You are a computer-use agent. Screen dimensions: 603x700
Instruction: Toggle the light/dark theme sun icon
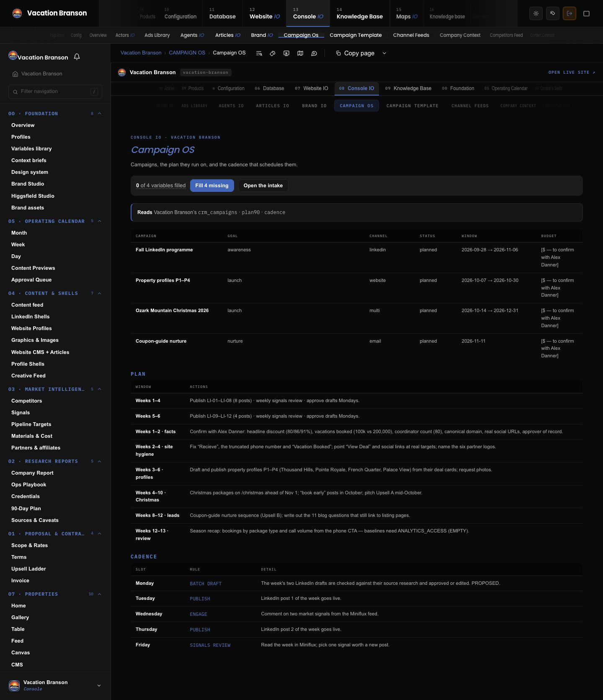click(x=536, y=13)
